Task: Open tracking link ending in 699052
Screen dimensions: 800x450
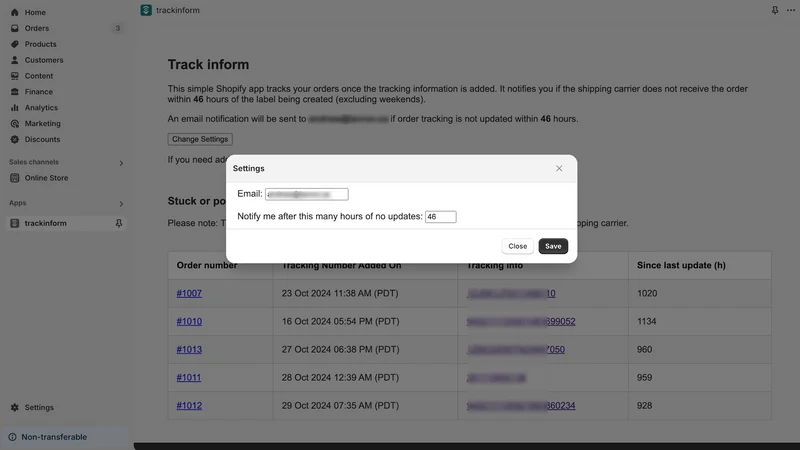Action: (x=521, y=321)
